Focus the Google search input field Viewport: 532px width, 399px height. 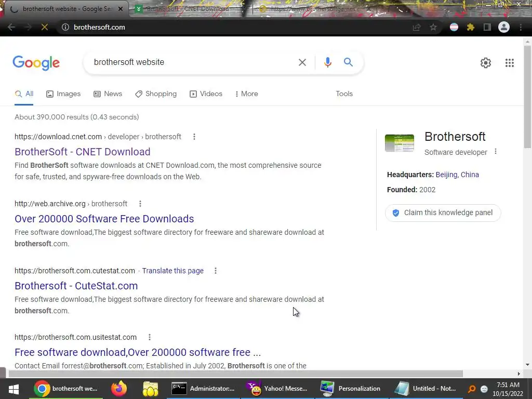pyautogui.click(x=193, y=62)
